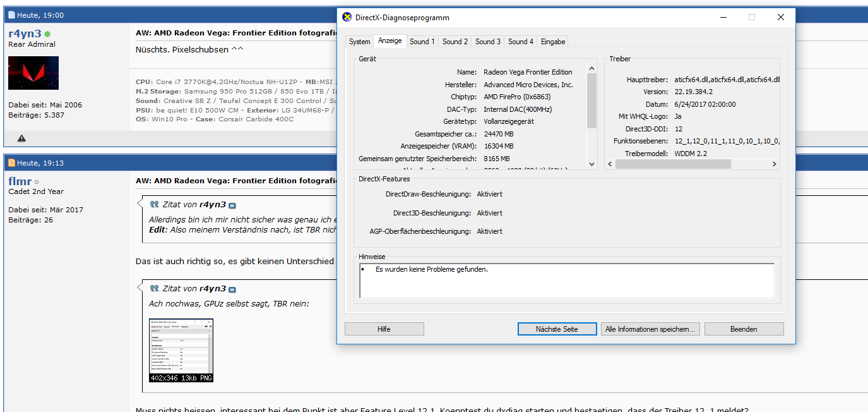868x412 pixels.
Task: Click driver version 22.19.384.2
Action: [x=694, y=92]
